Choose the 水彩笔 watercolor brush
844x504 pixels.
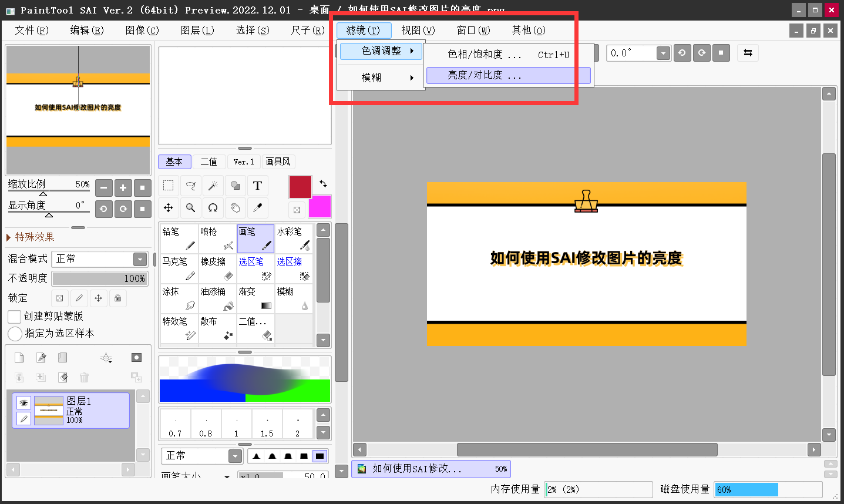pyautogui.click(x=294, y=238)
